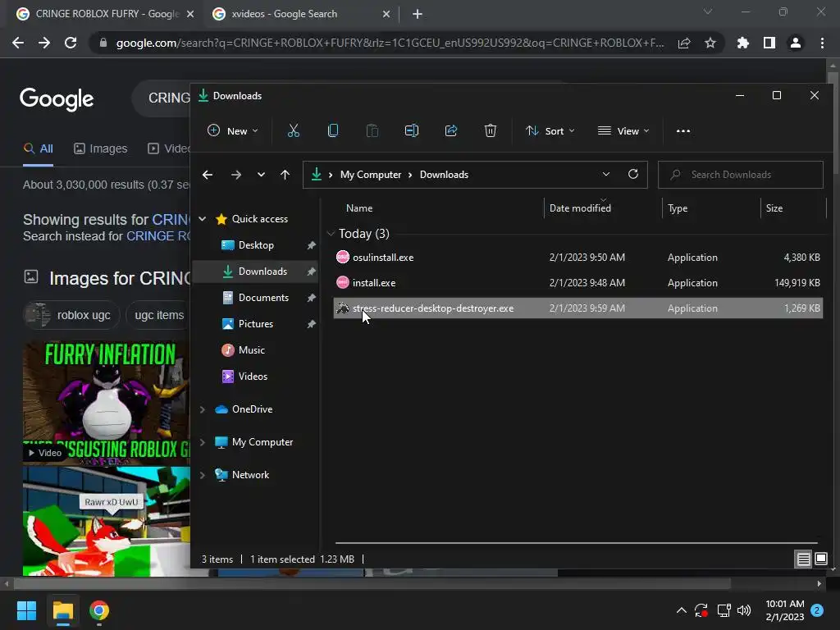
Task: Expand the OneDrive tree node
Action: [203, 409]
